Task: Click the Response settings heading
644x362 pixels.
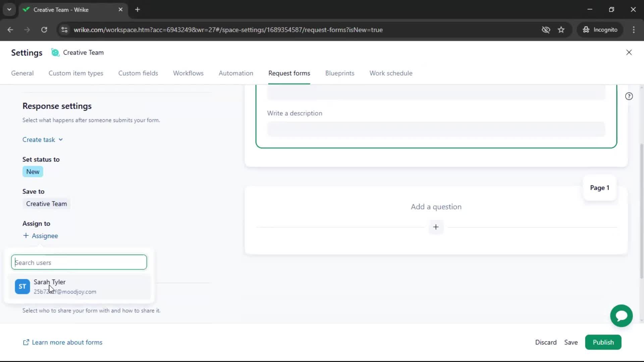Action: (x=57, y=106)
